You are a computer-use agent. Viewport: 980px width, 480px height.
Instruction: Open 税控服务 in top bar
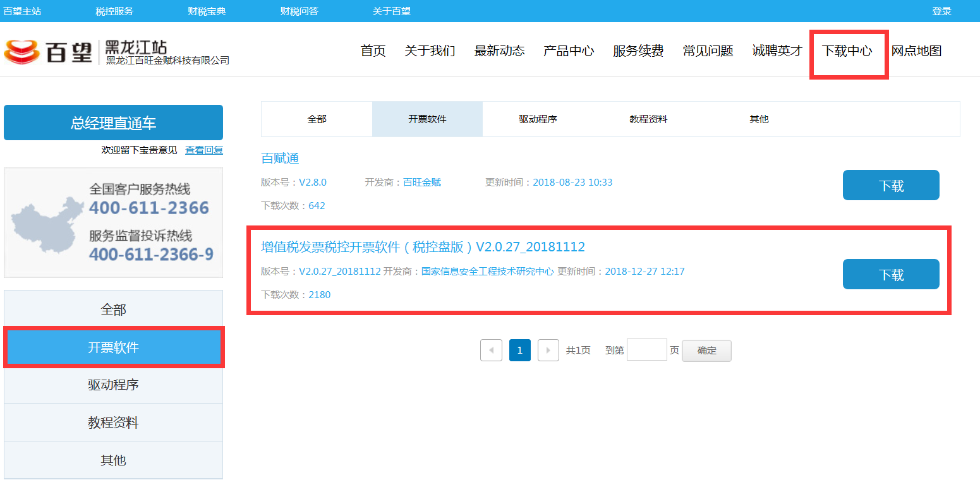click(x=114, y=11)
